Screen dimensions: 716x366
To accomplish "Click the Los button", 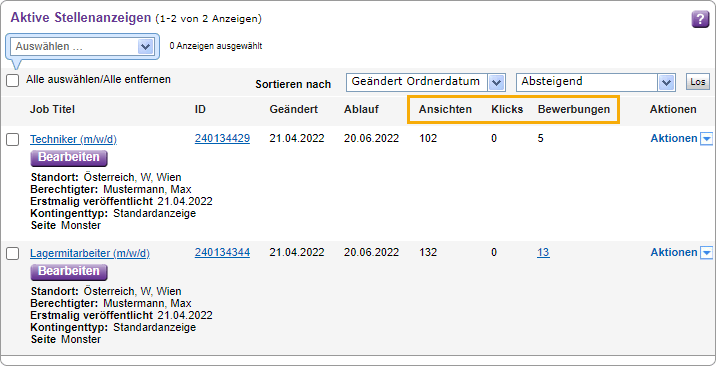I will click(698, 82).
